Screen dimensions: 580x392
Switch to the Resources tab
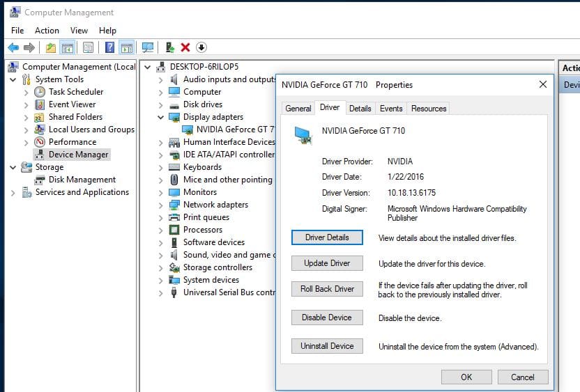pos(429,109)
